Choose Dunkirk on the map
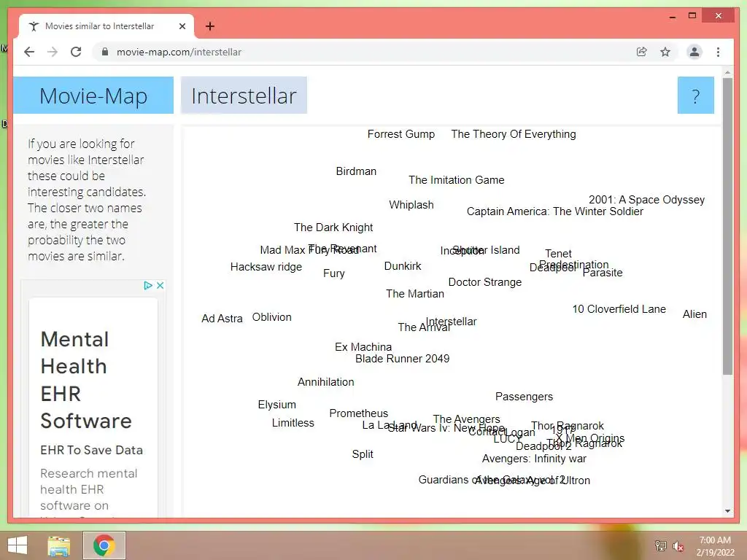The image size is (747, 560). (x=403, y=266)
